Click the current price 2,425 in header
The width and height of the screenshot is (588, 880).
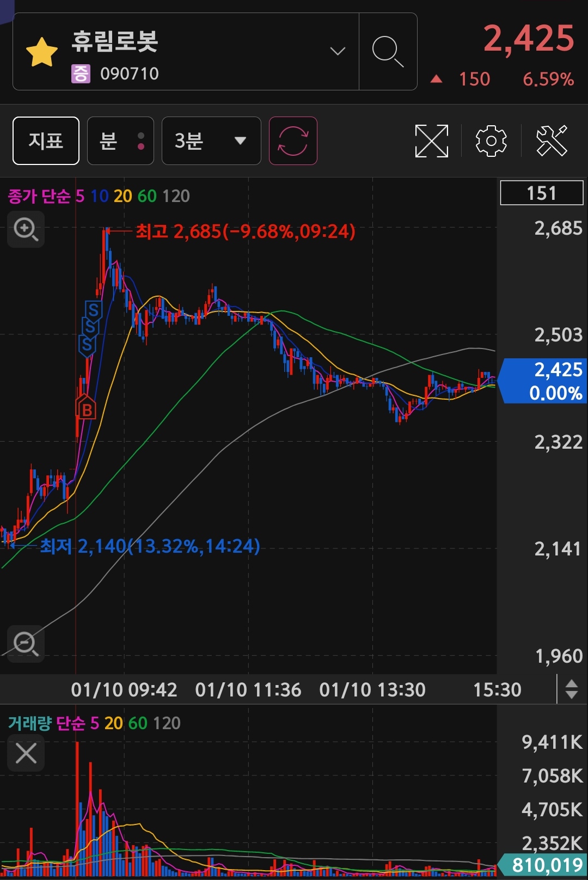click(x=529, y=39)
